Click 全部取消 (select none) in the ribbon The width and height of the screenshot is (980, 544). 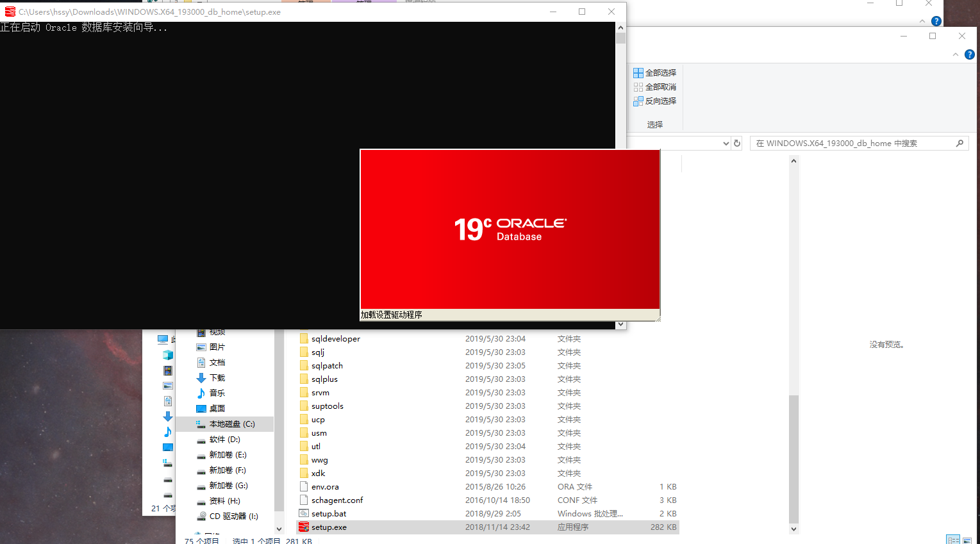pos(655,87)
